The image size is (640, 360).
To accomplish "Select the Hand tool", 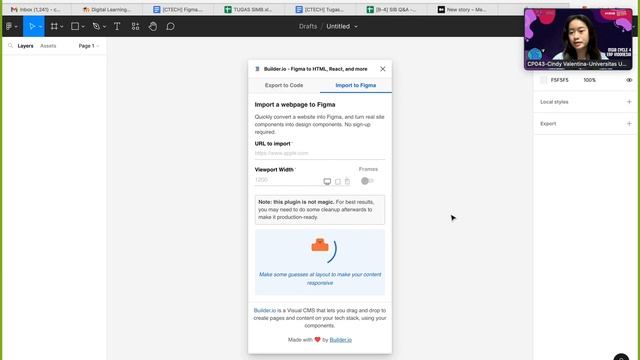I will (x=153, y=27).
